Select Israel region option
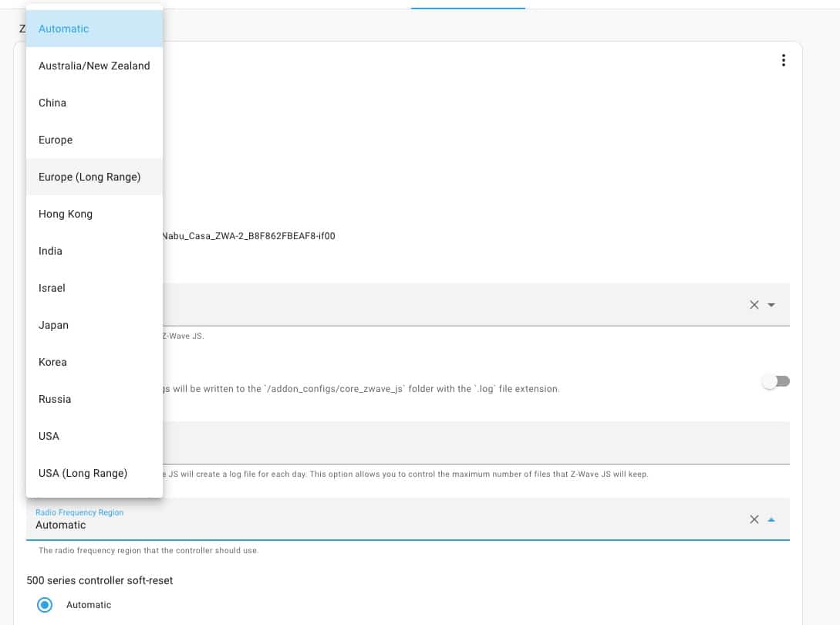 94,287
